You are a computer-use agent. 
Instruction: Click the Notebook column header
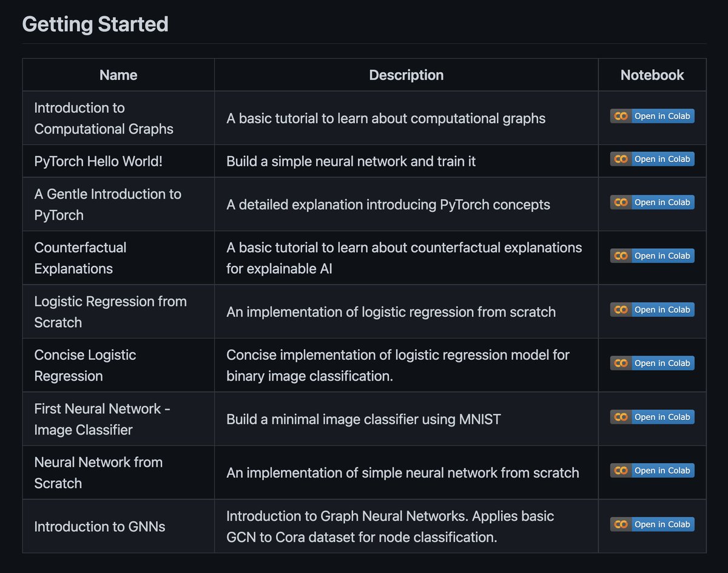(652, 75)
